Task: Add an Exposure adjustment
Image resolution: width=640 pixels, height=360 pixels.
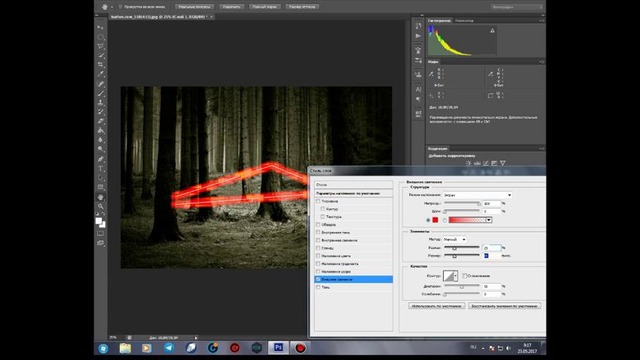Action: 494,163
